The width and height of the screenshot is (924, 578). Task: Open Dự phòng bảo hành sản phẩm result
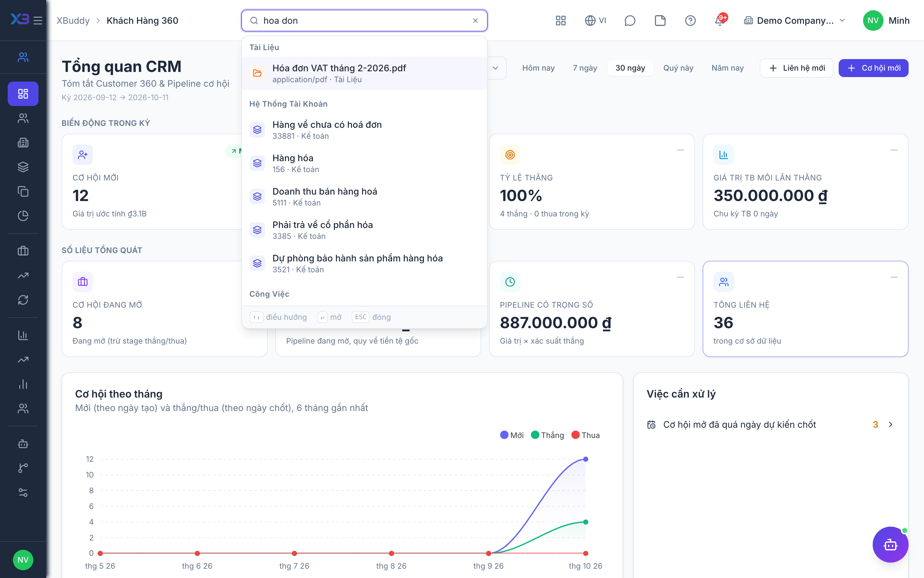(x=364, y=263)
